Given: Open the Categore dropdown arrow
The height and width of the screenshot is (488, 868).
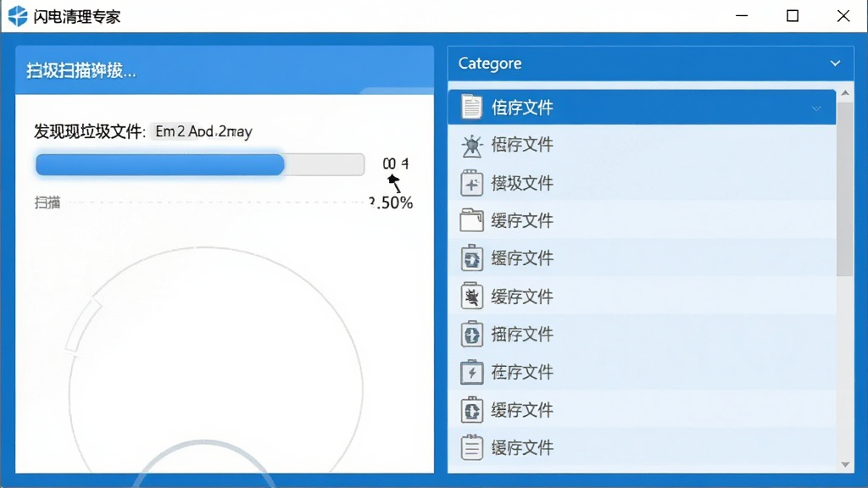Looking at the screenshot, I should pyautogui.click(x=835, y=64).
